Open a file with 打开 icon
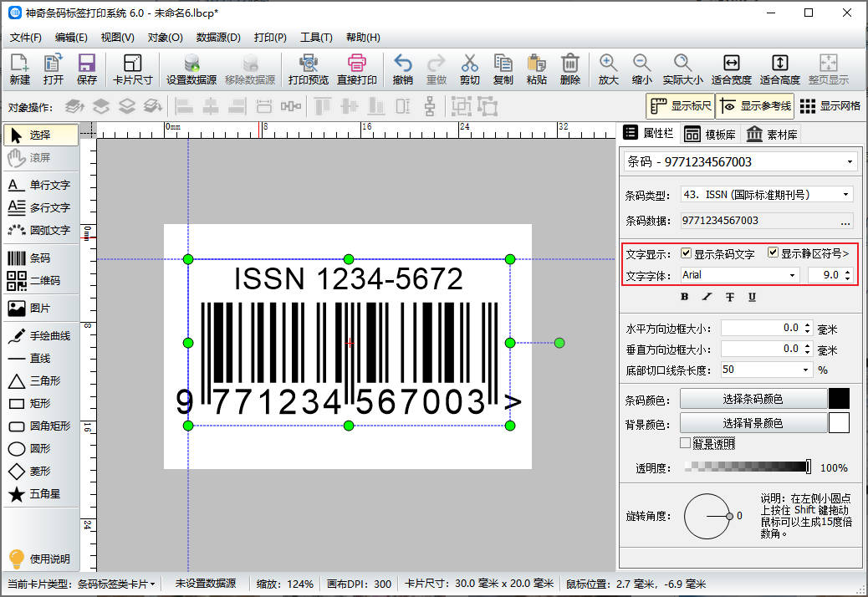The width and height of the screenshot is (868, 597). (x=54, y=69)
